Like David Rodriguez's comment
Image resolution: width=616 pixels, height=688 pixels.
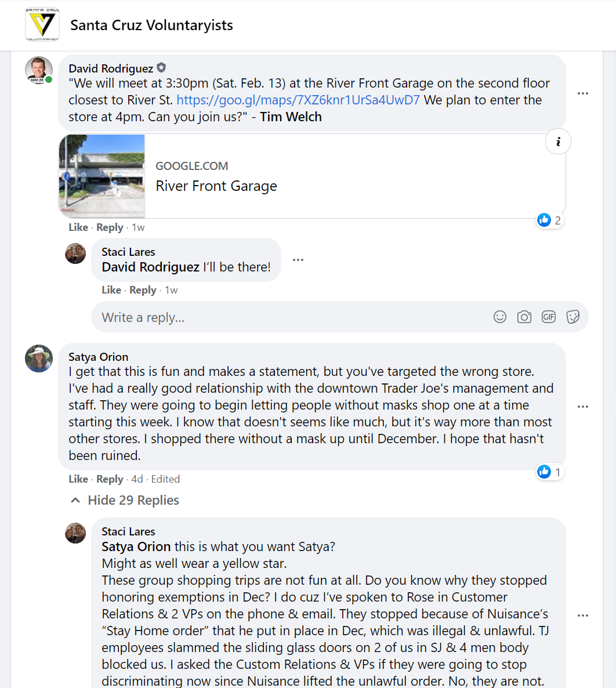point(78,227)
